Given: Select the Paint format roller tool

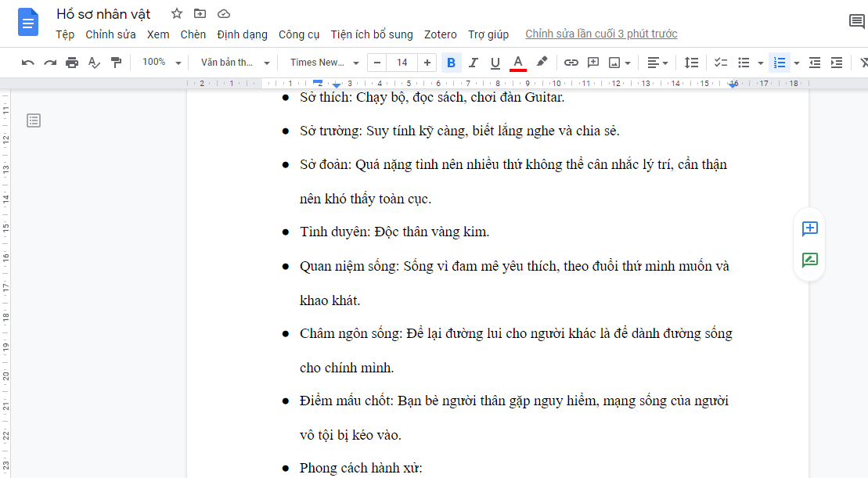Looking at the screenshot, I should tap(117, 63).
